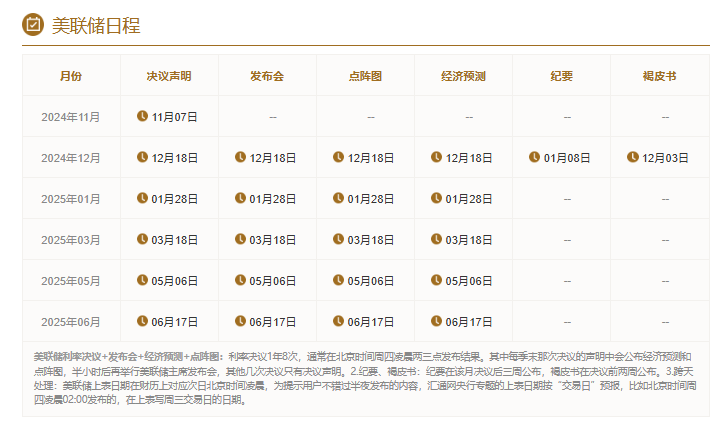Click clock icon in 2025年03月 经济预测 cell
This screenshot has width=724, height=428.
[x=436, y=239]
